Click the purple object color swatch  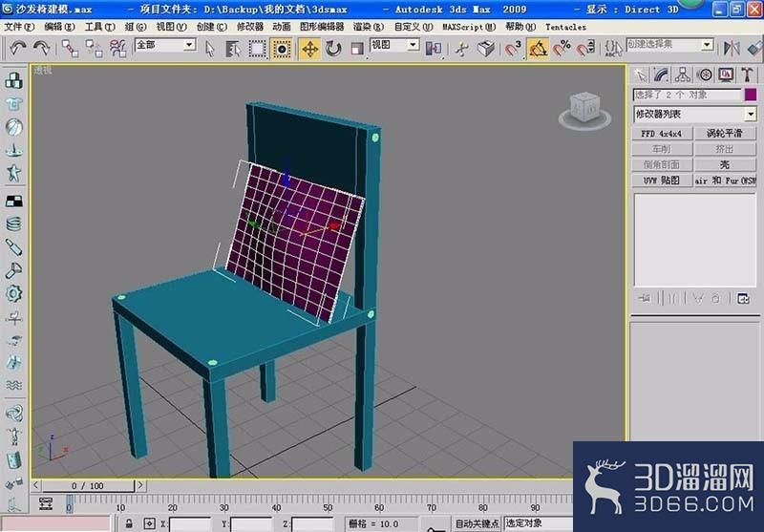(751, 95)
